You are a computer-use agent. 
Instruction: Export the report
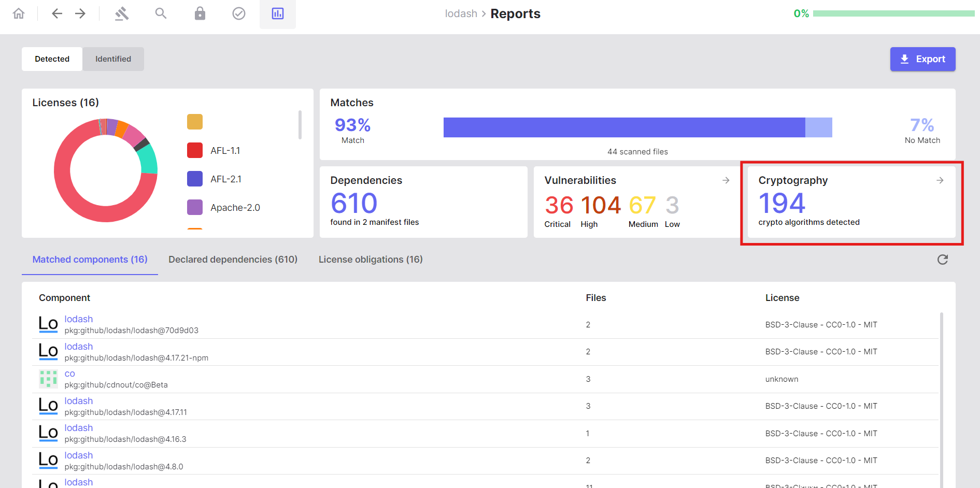point(922,59)
